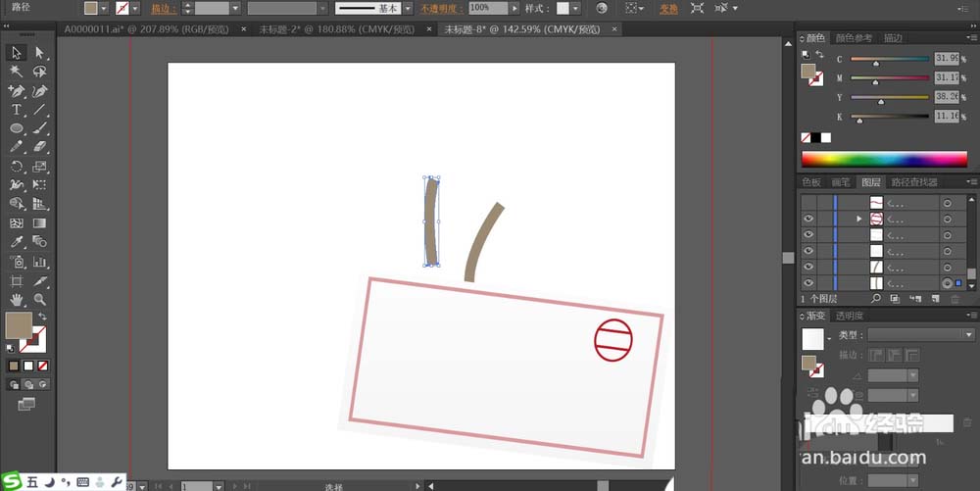Open the 样式 style dropdown

point(575,9)
